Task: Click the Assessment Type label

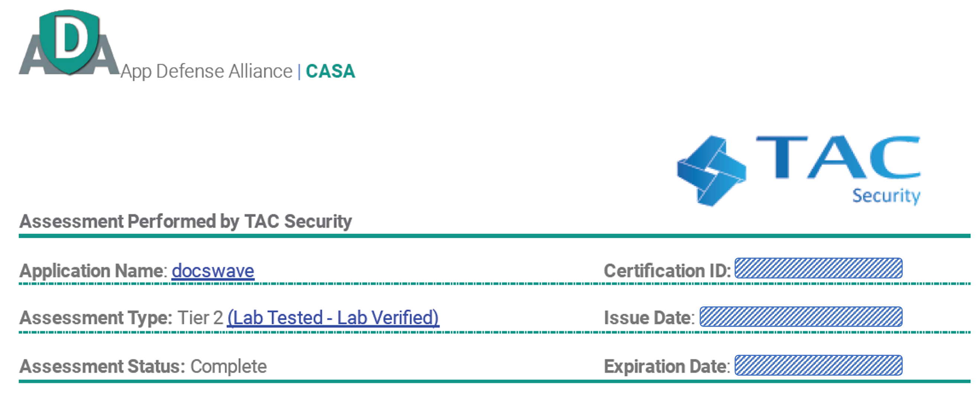Action: [96, 318]
